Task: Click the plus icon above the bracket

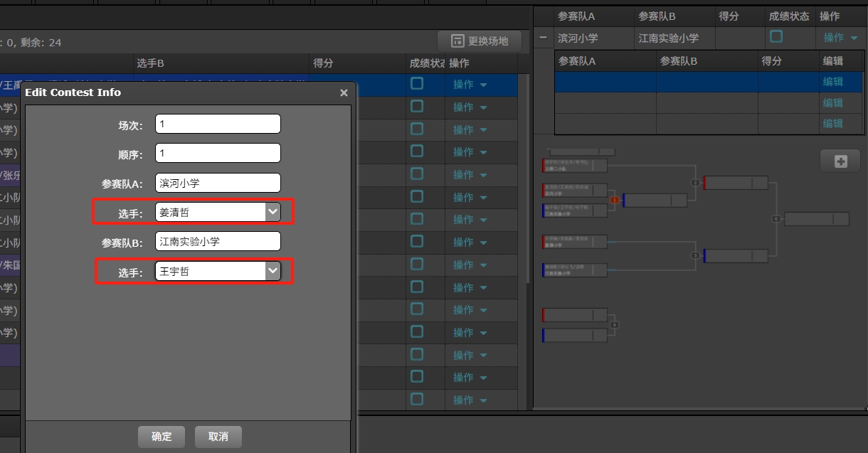Action: pos(840,161)
